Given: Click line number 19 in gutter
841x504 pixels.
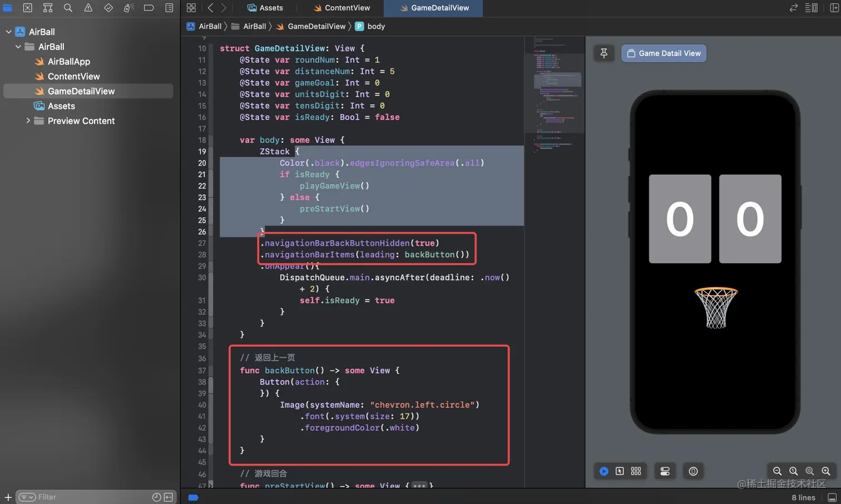Looking at the screenshot, I should [202, 151].
